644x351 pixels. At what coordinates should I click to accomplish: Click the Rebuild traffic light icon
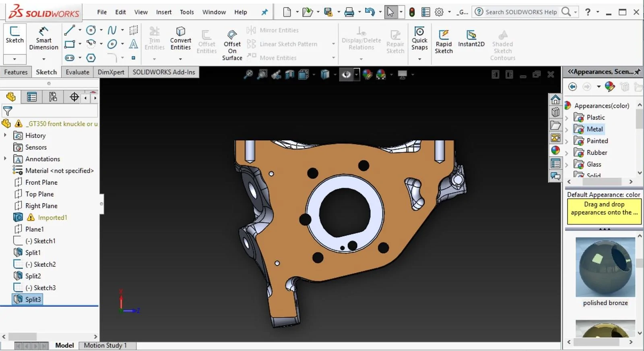(412, 12)
